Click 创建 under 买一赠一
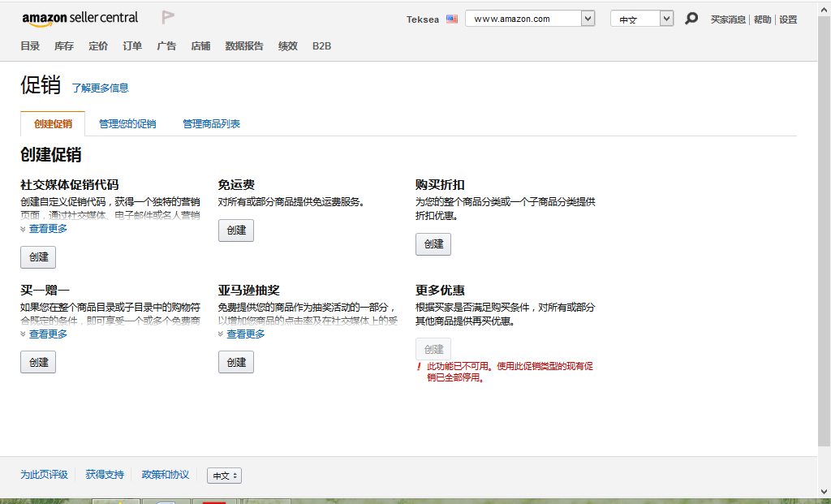The height and width of the screenshot is (504, 831). pos(38,363)
